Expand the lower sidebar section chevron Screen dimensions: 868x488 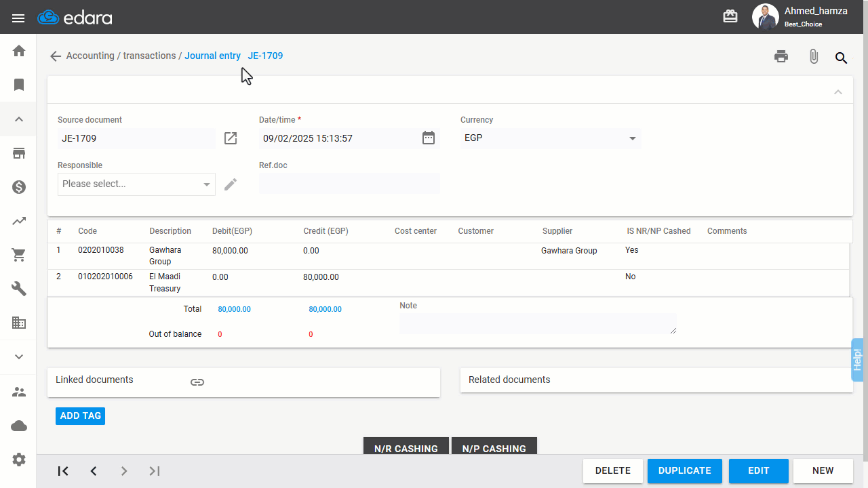19,357
